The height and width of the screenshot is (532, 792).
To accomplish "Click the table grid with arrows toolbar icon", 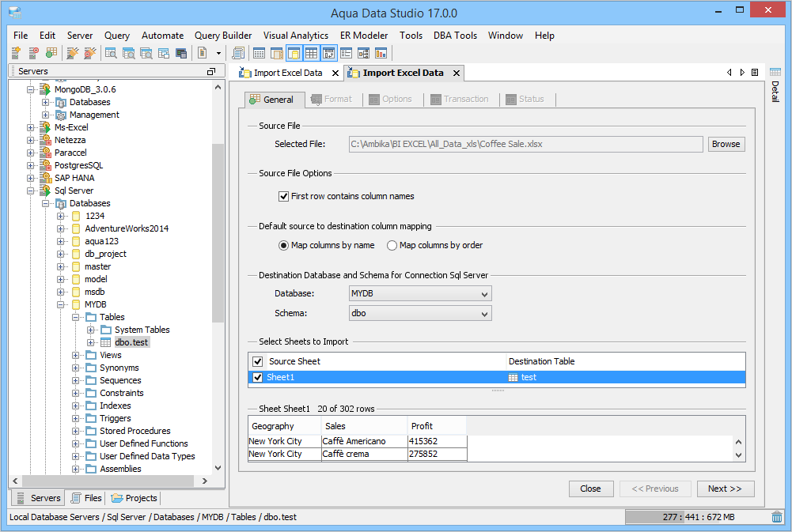I will tap(329, 52).
